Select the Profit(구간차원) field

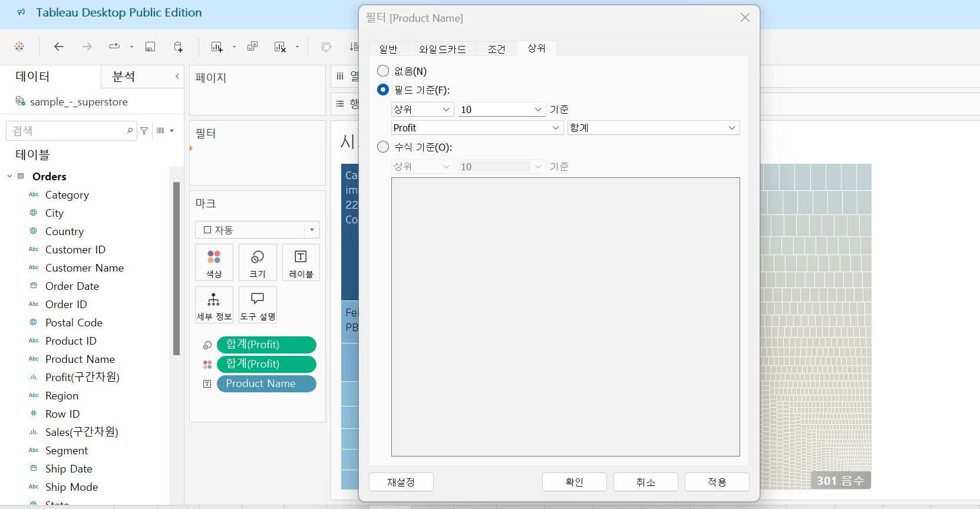(83, 377)
